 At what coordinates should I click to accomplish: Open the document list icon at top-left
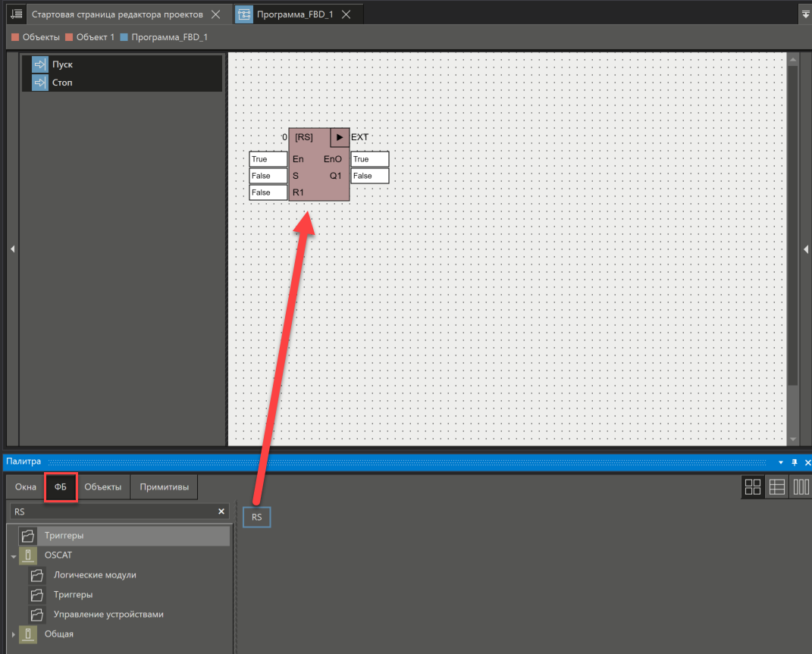[x=15, y=14]
